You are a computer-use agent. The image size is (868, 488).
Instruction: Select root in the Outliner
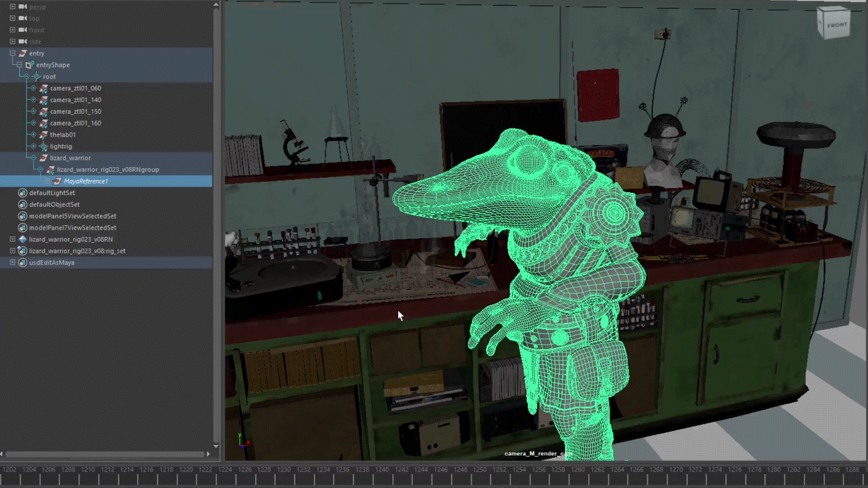pos(50,76)
